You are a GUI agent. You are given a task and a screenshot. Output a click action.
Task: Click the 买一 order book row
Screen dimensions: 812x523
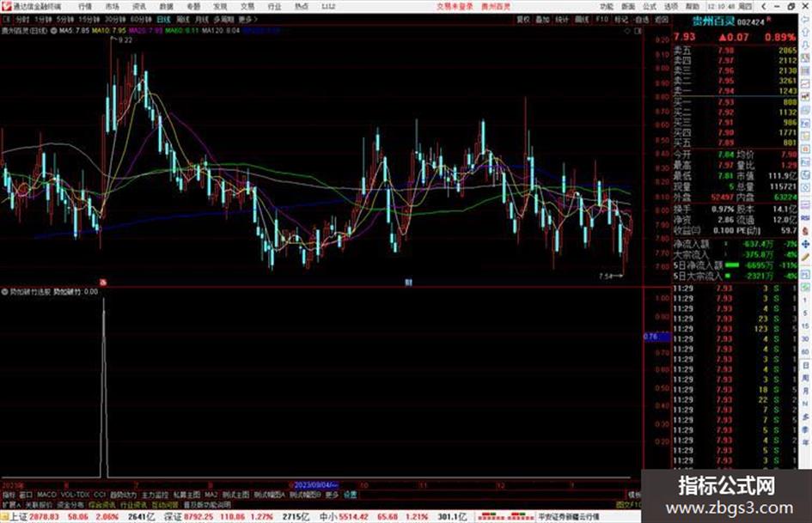point(735,102)
